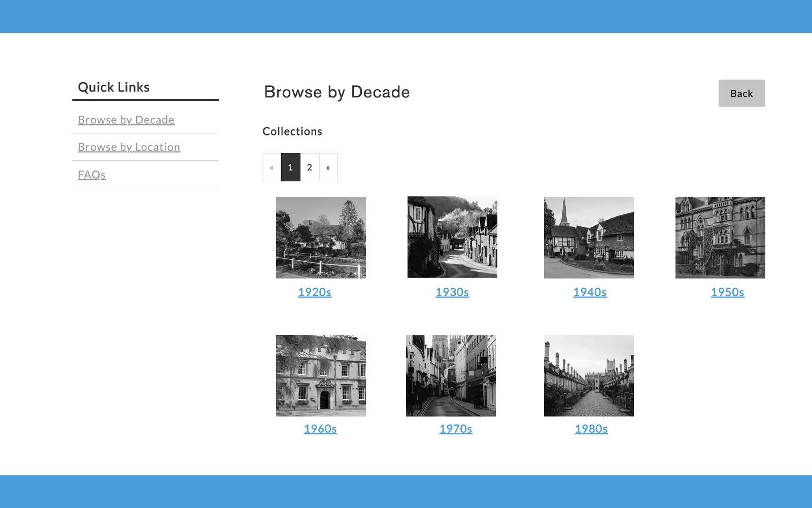Viewport: 812px width, 508px height.
Task: Click the 1980s cobbled lane thumbnail
Action: pos(589,376)
